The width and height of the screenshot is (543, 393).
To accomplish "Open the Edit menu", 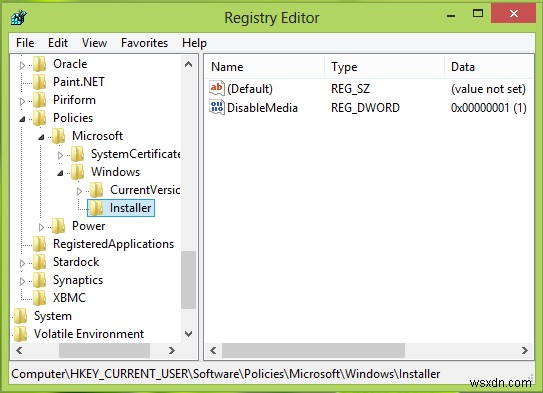I will pos(58,43).
